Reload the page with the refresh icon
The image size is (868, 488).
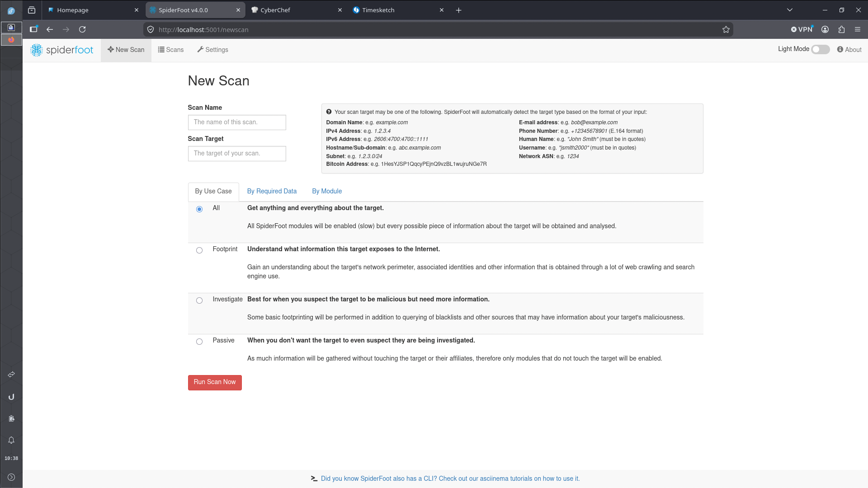(82, 29)
